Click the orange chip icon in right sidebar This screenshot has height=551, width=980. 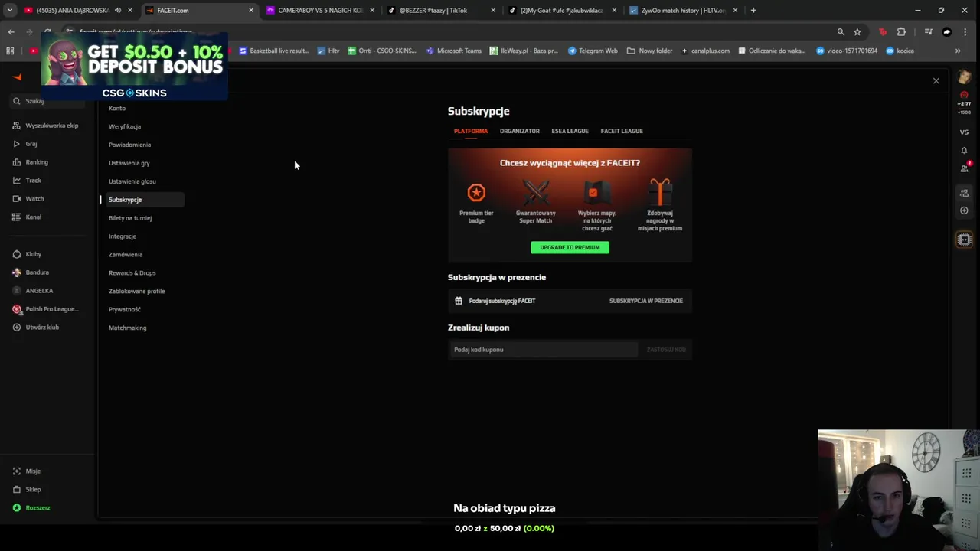pos(964,240)
